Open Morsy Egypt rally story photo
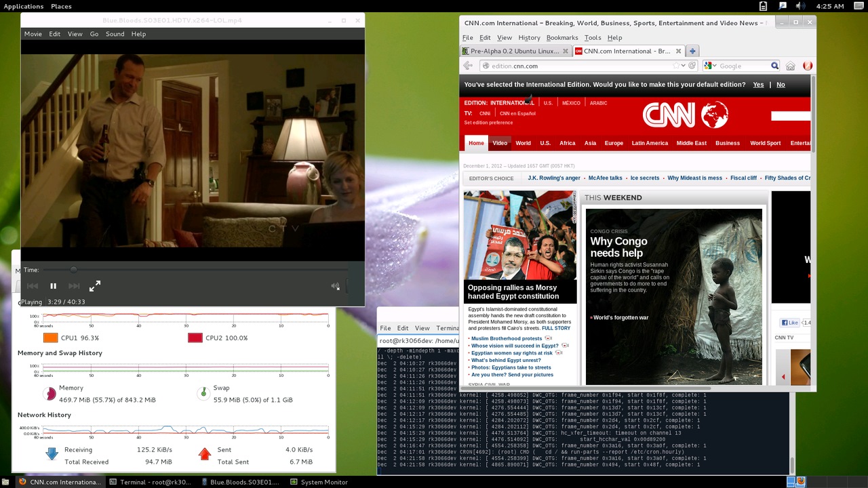This screenshot has height=488, width=868. 520,235
